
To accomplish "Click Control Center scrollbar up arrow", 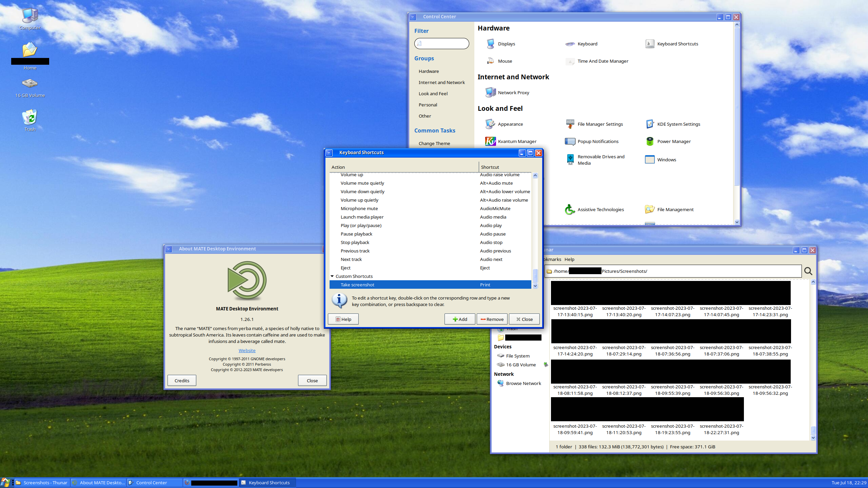I will (x=736, y=25).
